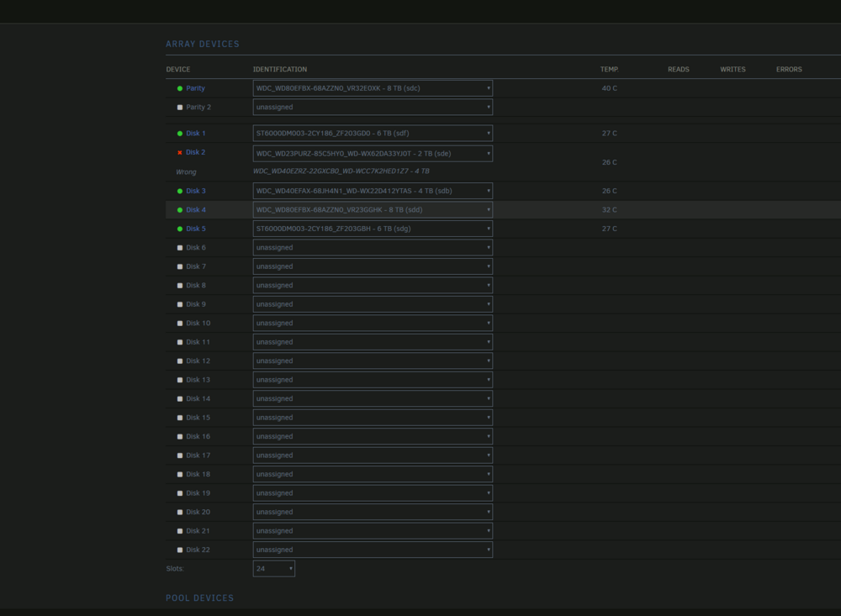Click the red X status icon for Disk 2

(180, 153)
